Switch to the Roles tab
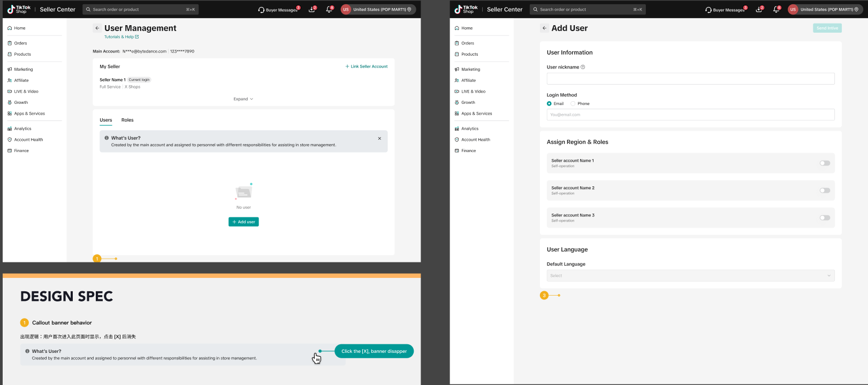The image size is (868, 385). tap(127, 120)
